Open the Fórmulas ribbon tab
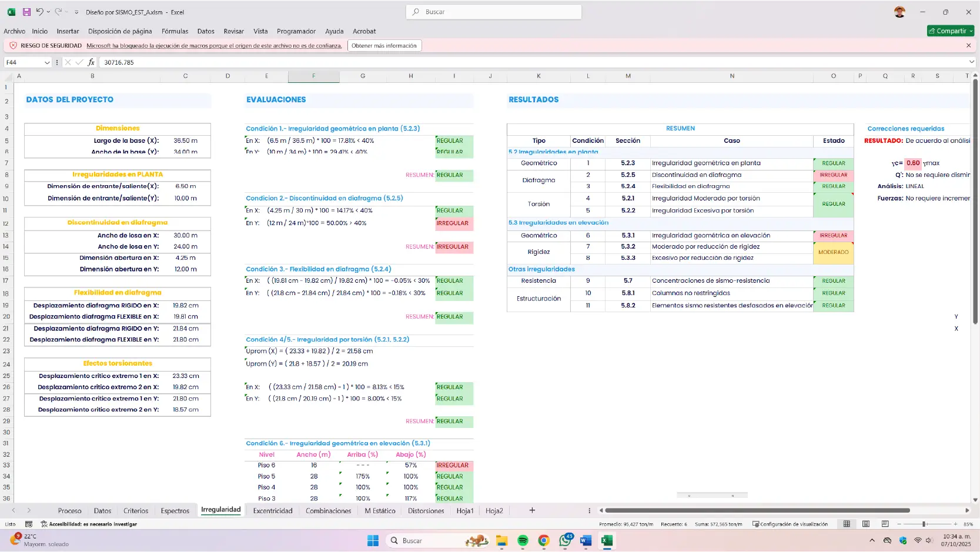 pyautogui.click(x=175, y=31)
